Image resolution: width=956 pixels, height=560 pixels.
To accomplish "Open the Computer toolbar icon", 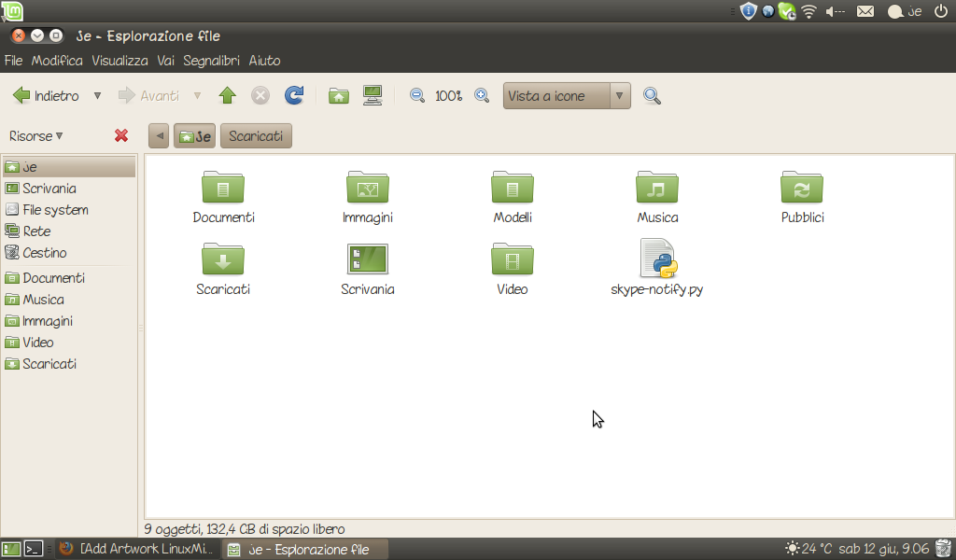I will (x=373, y=96).
